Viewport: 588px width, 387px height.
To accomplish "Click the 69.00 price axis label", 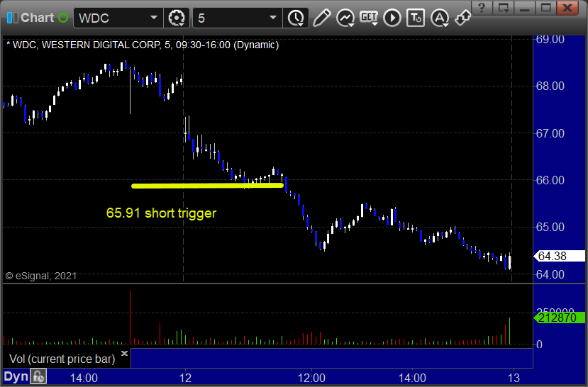I will 550,39.
